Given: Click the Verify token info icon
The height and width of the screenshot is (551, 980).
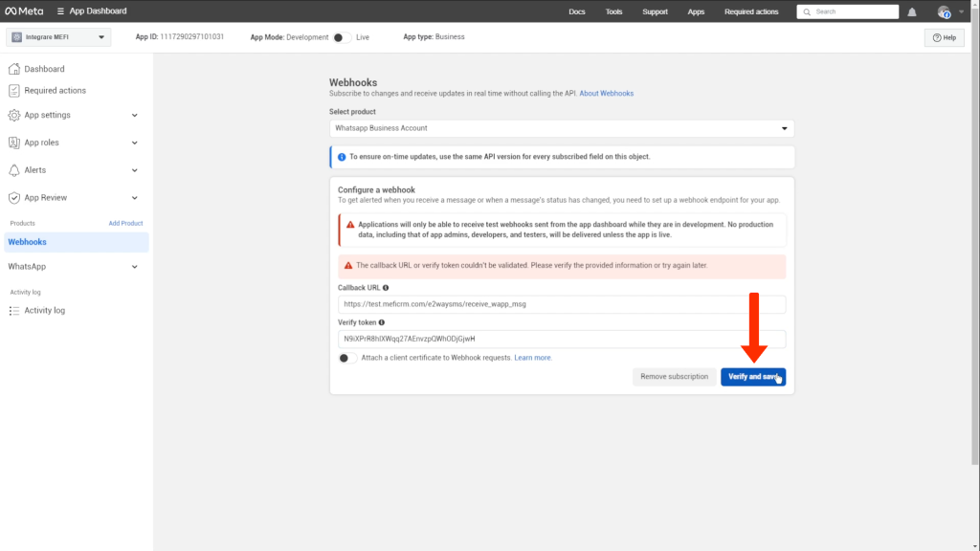Looking at the screenshot, I should coord(381,322).
